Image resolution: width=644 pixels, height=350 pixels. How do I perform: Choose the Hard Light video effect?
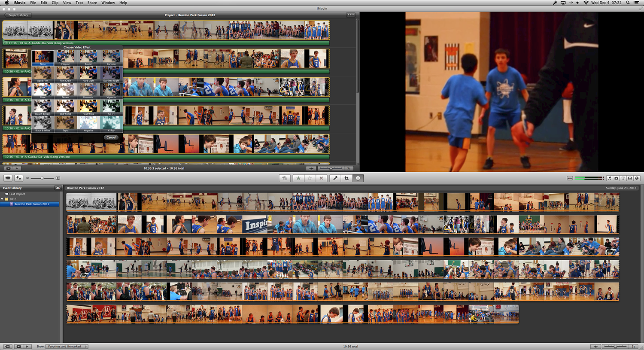[88, 74]
